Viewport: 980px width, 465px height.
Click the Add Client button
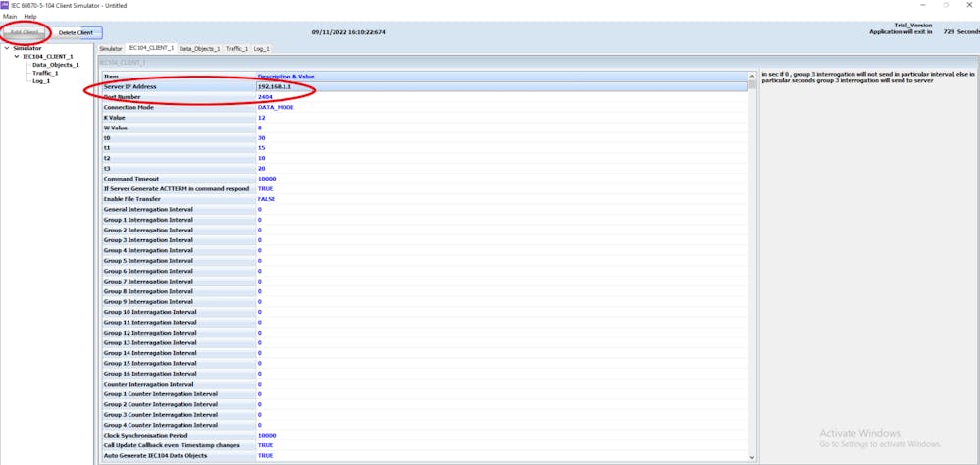pyautogui.click(x=25, y=32)
